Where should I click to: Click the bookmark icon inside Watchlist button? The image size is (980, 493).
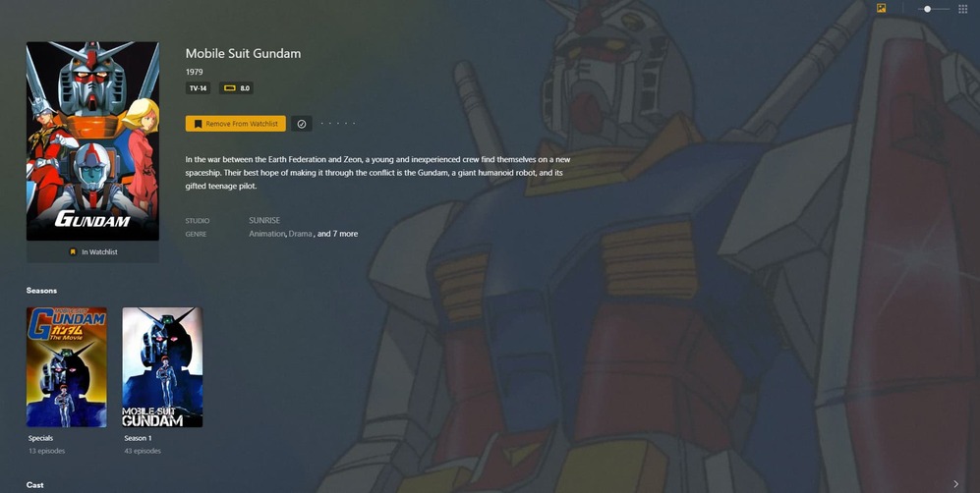coord(198,124)
